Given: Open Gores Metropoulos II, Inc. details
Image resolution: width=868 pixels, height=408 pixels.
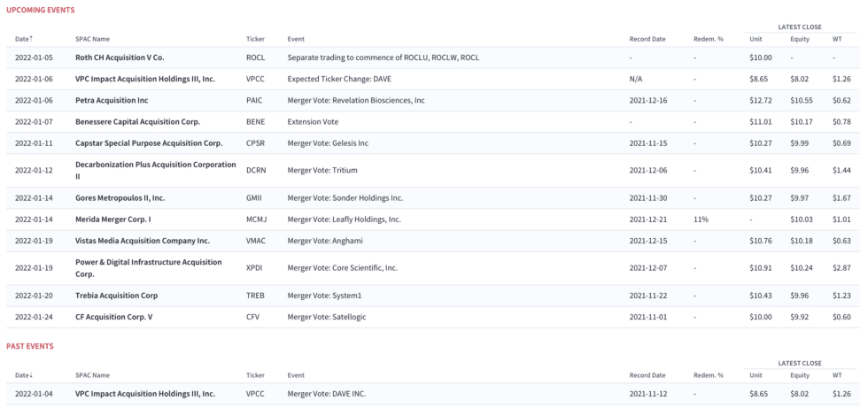Looking at the screenshot, I should click(x=120, y=198).
